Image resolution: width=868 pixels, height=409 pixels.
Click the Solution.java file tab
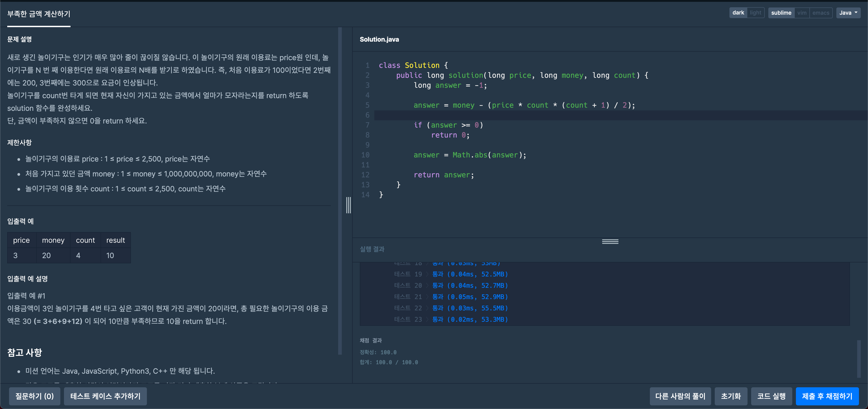coord(379,39)
